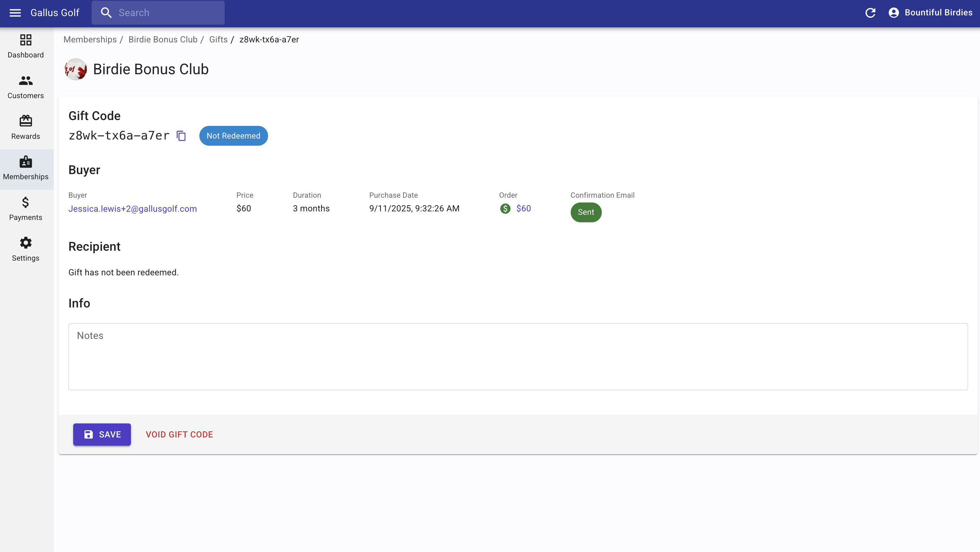This screenshot has width=980, height=552.
Task: Open the Rewards sidebar section
Action: [x=26, y=128]
